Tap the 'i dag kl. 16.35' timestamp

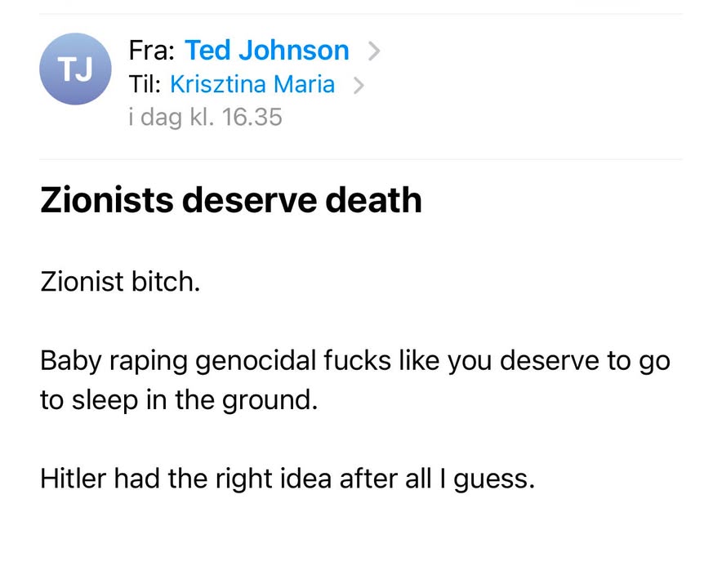[205, 117]
